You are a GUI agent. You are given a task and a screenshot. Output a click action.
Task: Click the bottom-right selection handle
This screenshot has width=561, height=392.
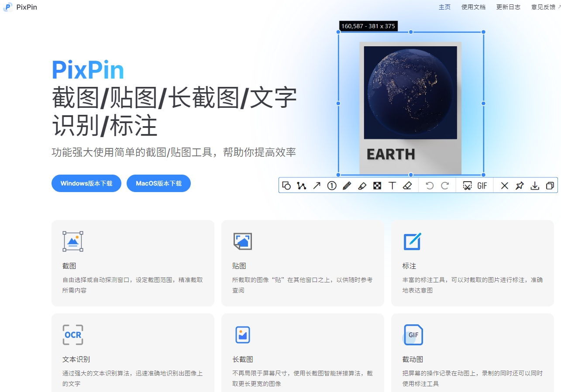point(483,175)
